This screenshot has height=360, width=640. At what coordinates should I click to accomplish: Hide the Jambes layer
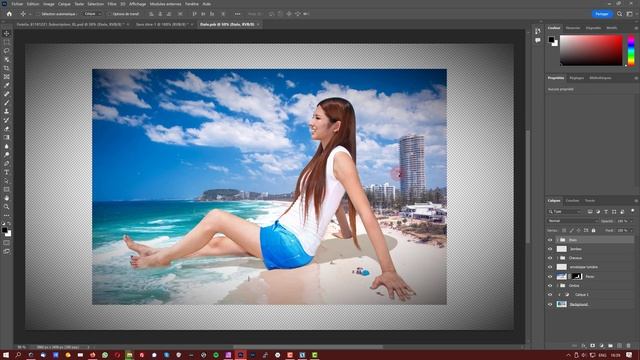(550, 249)
